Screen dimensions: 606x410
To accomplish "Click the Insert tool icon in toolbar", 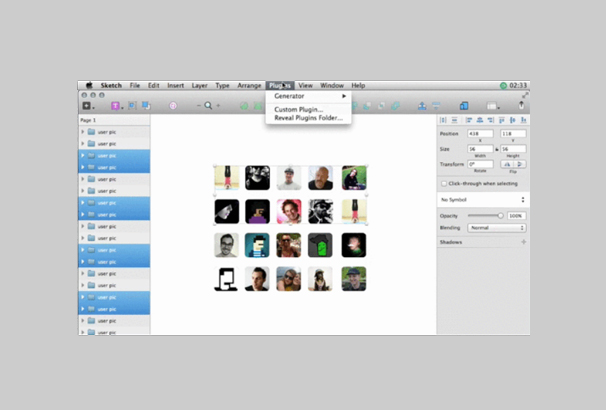I will pos(87,105).
